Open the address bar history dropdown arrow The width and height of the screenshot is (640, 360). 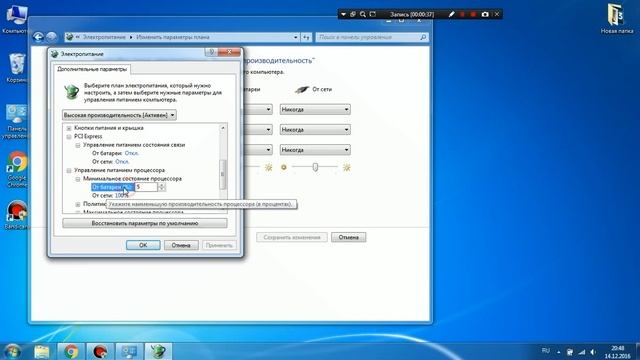click(296, 37)
